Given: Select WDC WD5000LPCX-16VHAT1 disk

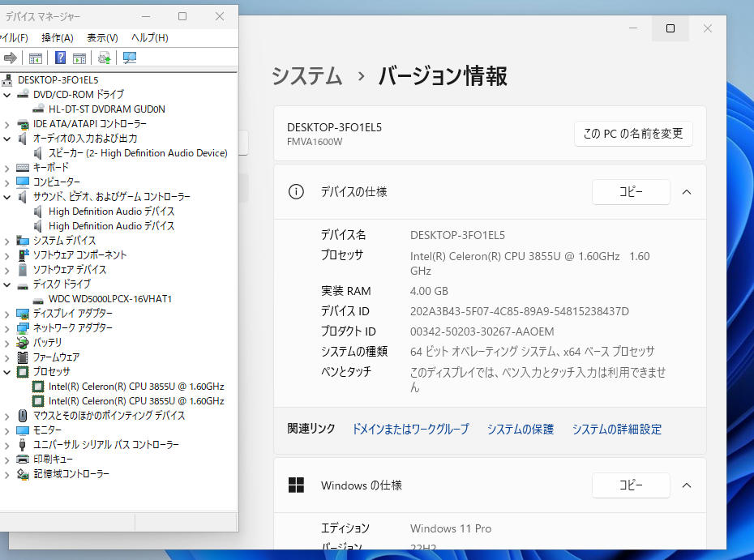Looking at the screenshot, I should pyautogui.click(x=110, y=298).
